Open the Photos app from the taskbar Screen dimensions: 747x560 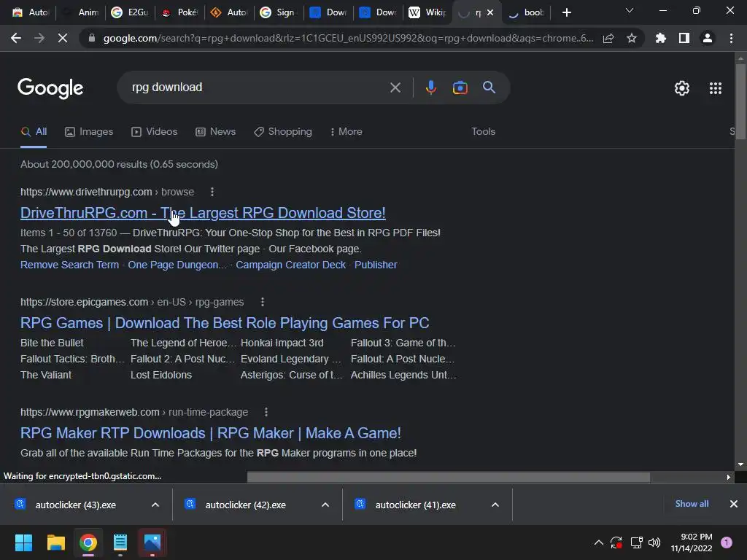tap(152, 542)
